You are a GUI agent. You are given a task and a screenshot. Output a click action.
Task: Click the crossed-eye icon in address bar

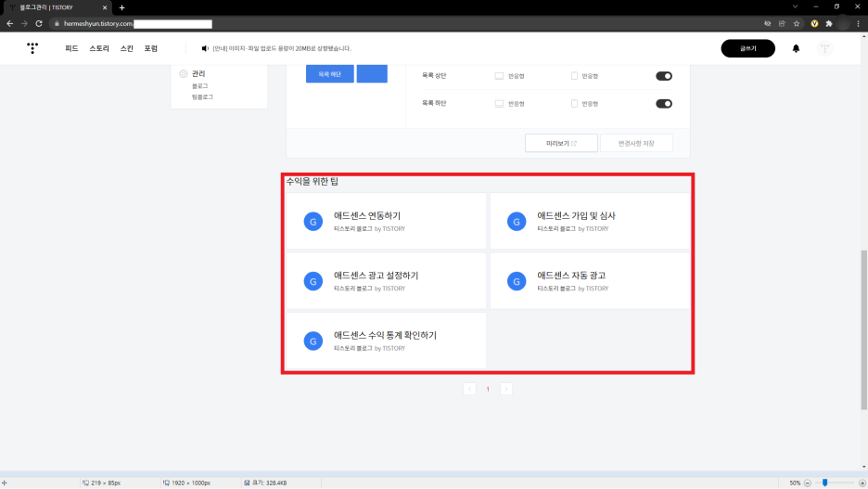click(767, 24)
